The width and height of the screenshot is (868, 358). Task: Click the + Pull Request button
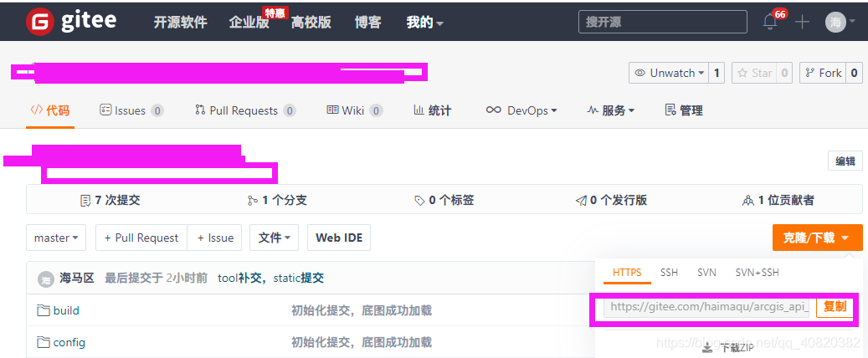[x=141, y=238]
